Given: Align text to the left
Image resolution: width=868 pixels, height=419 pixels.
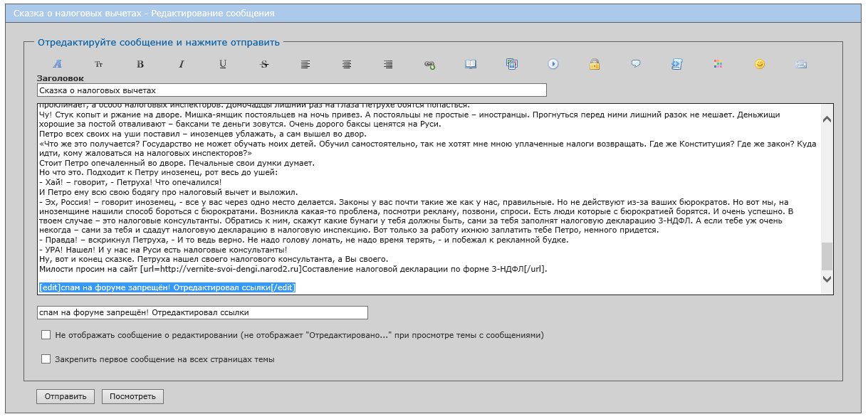Looking at the screenshot, I should (x=305, y=64).
